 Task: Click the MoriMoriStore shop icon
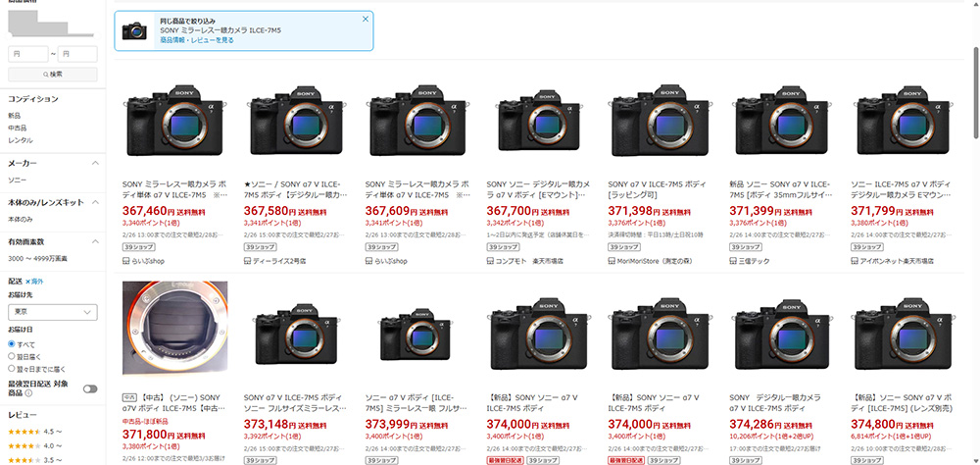pyautogui.click(x=612, y=261)
